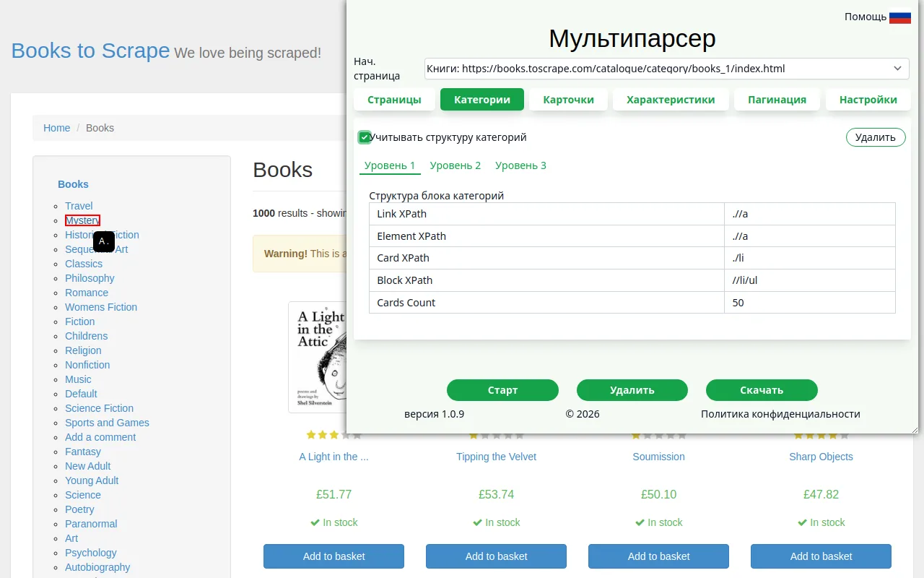Click the Russian flag language icon
Screen dimensions: 924x578
pyautogui.click(x=899, y=17)
